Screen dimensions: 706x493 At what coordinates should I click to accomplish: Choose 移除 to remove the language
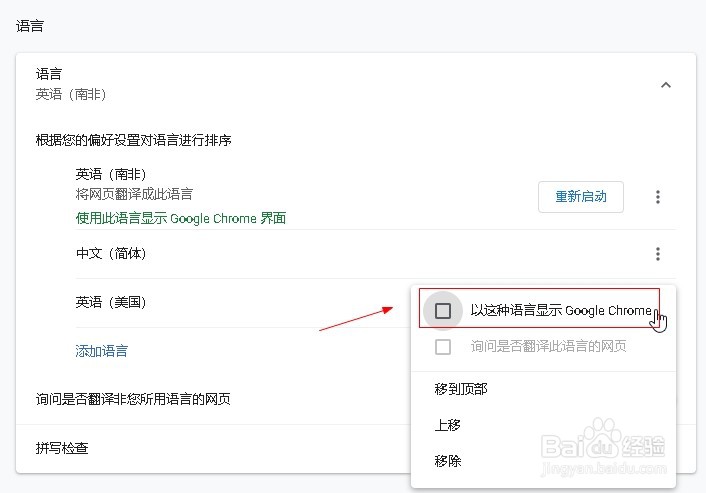tap(448, 461)
